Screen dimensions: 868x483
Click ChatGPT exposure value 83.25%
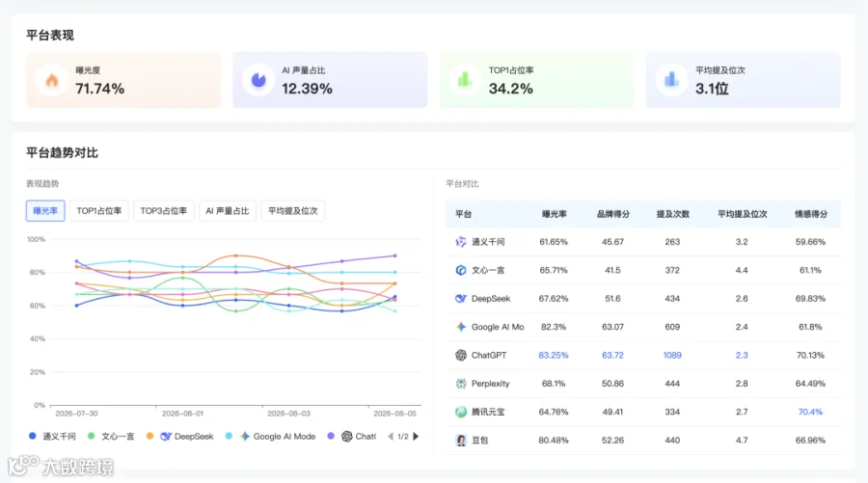554,355
